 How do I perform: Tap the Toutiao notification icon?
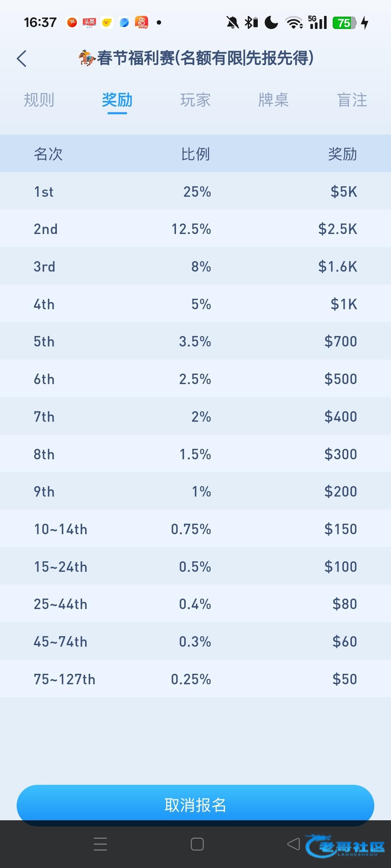(x=89, y=23)
